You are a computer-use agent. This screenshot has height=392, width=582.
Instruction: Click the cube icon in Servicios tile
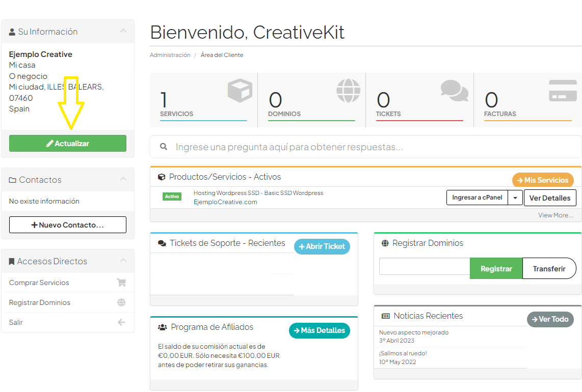click(240, 91)
